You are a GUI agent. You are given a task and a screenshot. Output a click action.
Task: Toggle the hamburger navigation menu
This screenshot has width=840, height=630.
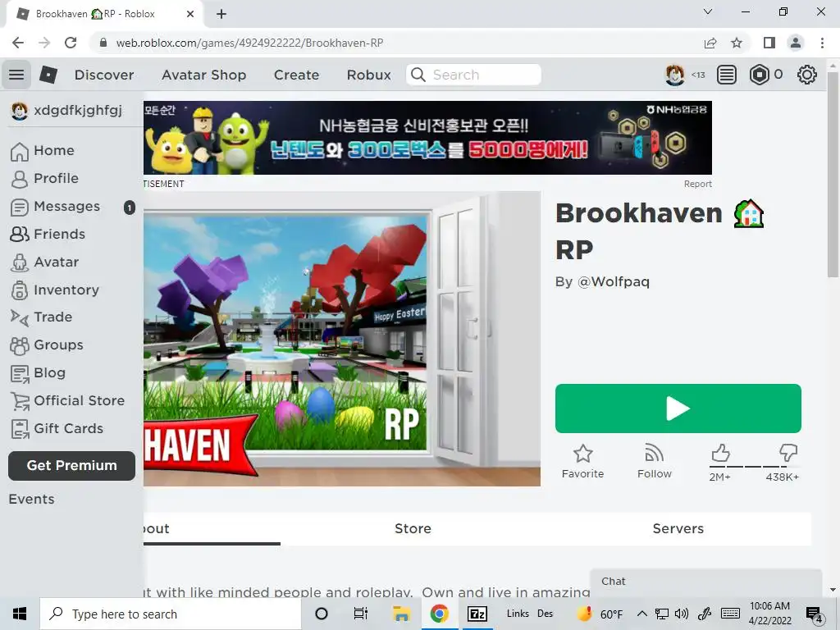pyautogui.click(x=16, y=75)
